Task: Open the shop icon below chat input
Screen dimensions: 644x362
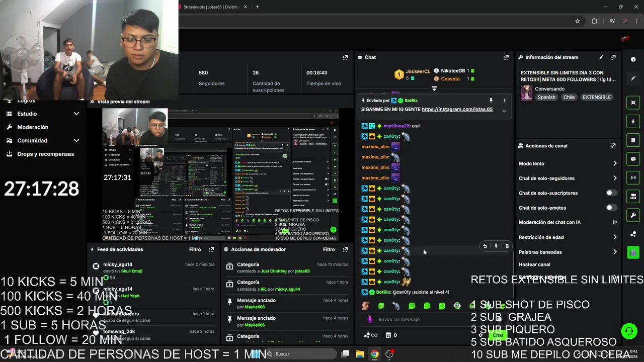Action: [x=388, y=335]
